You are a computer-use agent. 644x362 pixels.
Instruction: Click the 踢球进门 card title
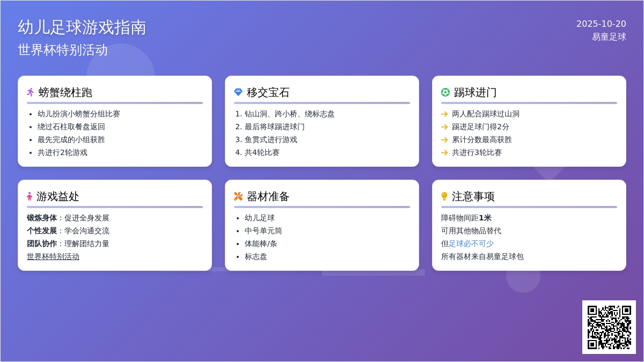[x=475, y=92]
